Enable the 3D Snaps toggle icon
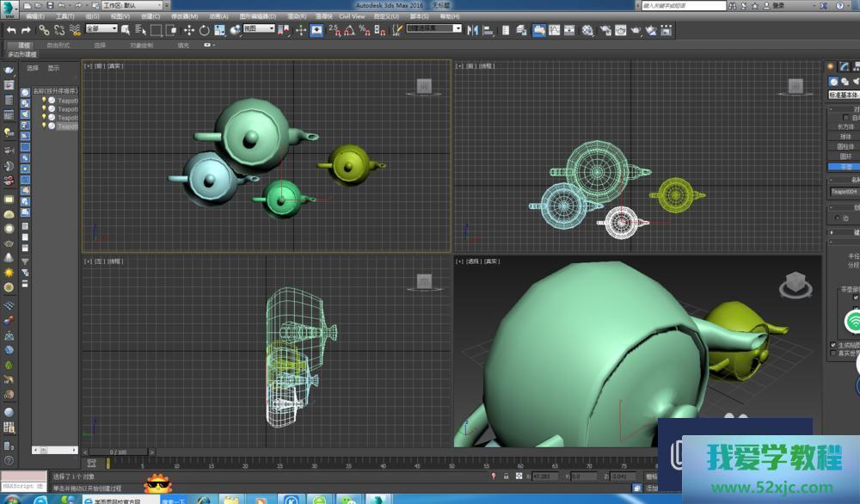This screenshot has width=860, height=504. coord(333,31)
